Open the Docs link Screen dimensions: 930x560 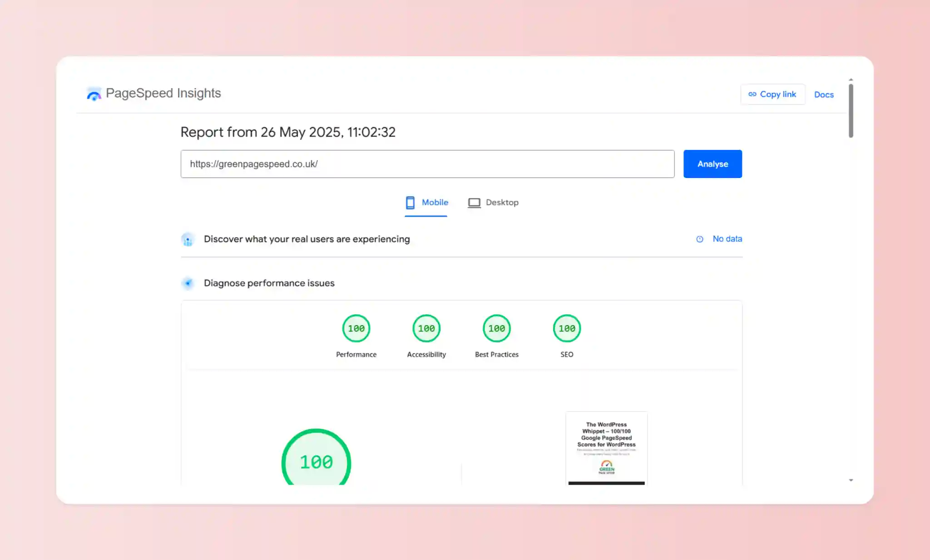pyautogui.click(x=824, y=94)
